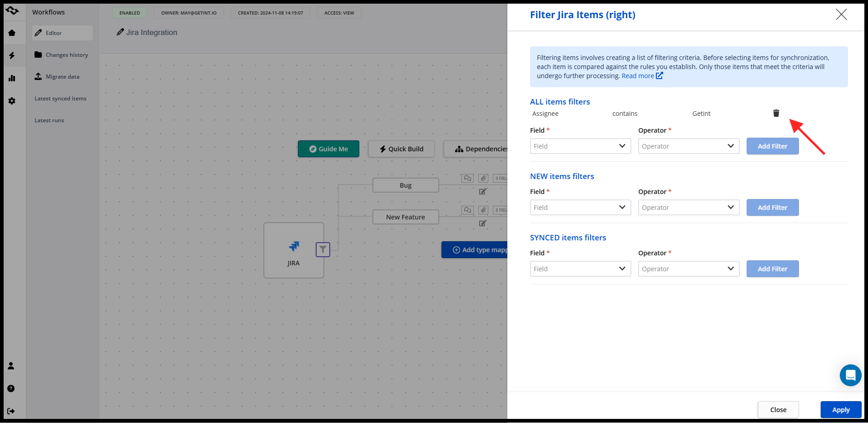Click the Apply button
The height and width of the screenshot is (423, 868).
pos(841,410)
